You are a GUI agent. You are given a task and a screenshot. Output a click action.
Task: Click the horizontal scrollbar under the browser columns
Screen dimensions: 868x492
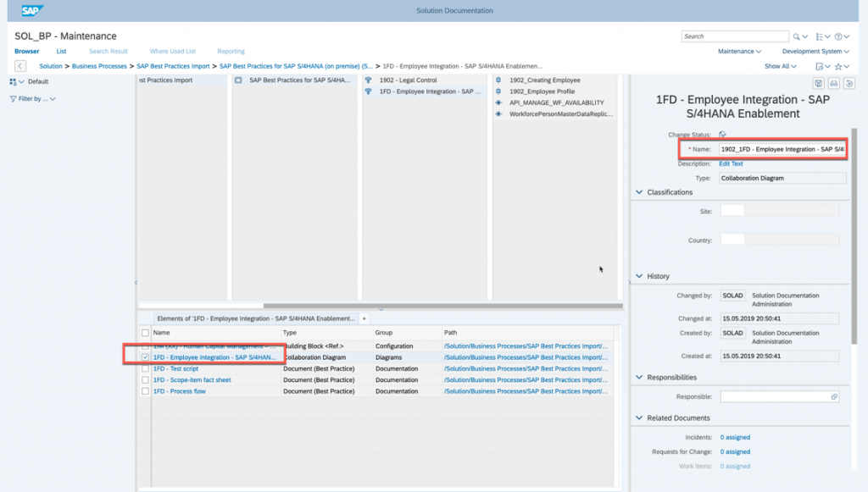(x=442, y=306)
